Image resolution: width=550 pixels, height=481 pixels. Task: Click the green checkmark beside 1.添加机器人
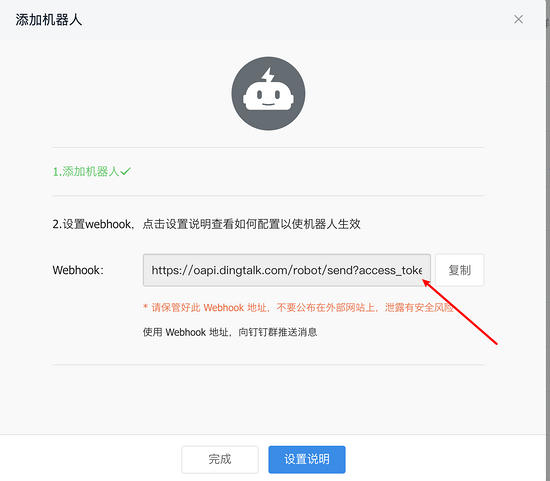(x=125, y=171)
